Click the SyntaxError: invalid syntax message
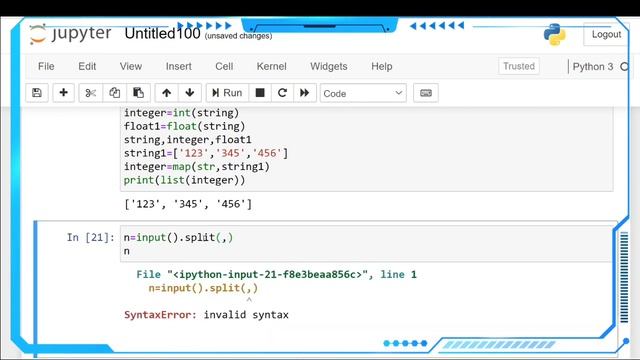Viewport: 640px width, 360px height. (x=206, y=315)
